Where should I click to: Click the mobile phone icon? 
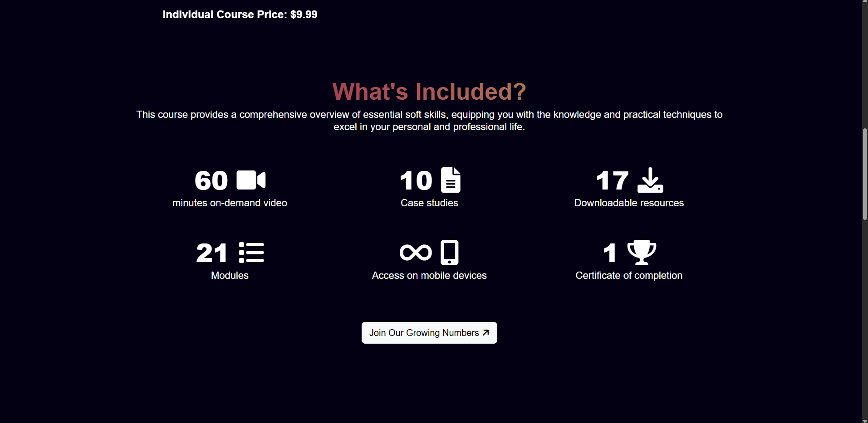[x=450, y=253]
